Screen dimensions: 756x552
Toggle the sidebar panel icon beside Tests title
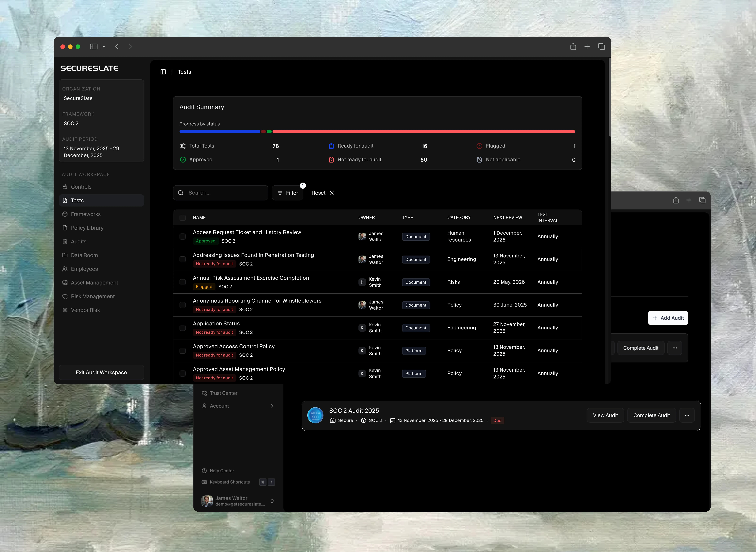[x=163, y=72]
